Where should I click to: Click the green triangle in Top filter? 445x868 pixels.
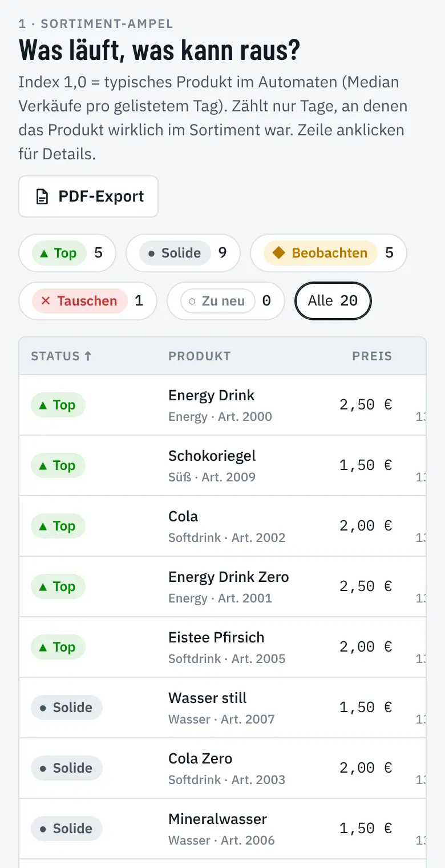coord(43,253)
